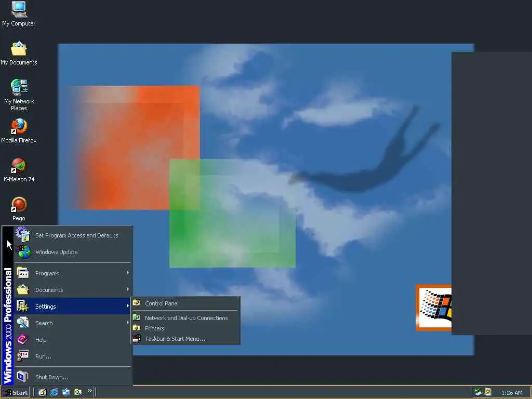Open Control Panel from the Settings submenu
Image resolution: width=532 pixels, height=399 pixels.
(x=185, y=303)
